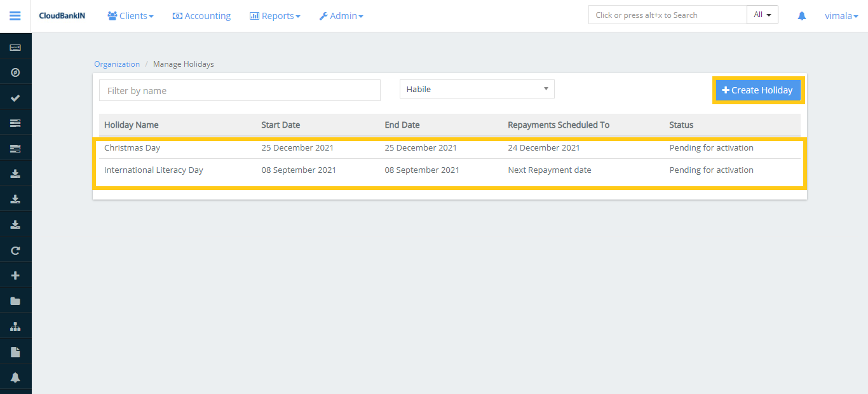Open the Clients menu
Viewport: 868px width, 394px height.
click(x=130, y=16)
